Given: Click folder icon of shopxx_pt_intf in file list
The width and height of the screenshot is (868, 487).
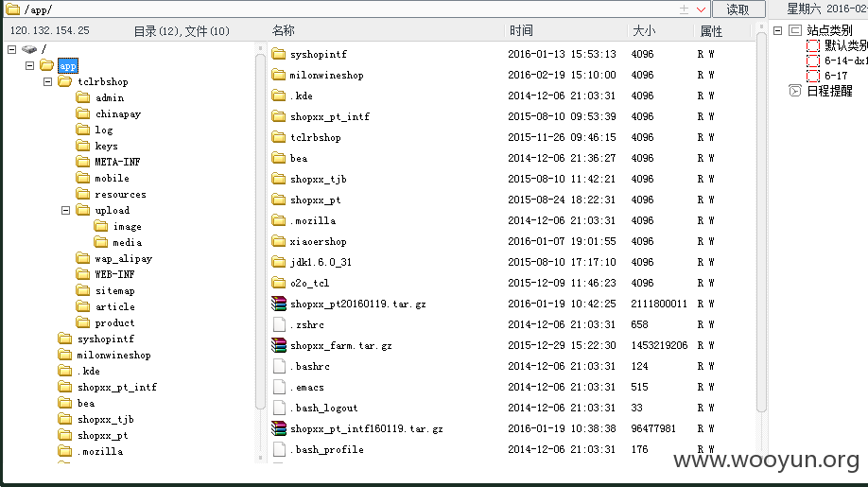Looking at the screenshot, I should [279, 116].
